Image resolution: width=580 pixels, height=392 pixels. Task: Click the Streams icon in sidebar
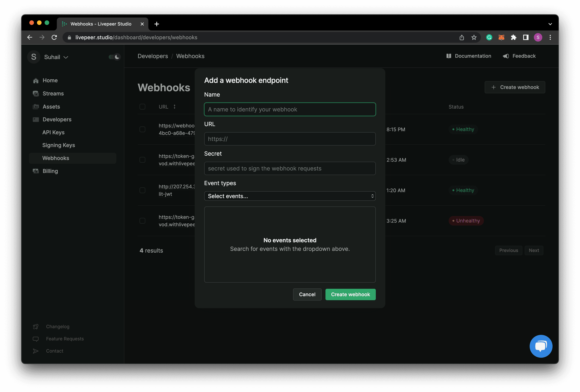35,93
